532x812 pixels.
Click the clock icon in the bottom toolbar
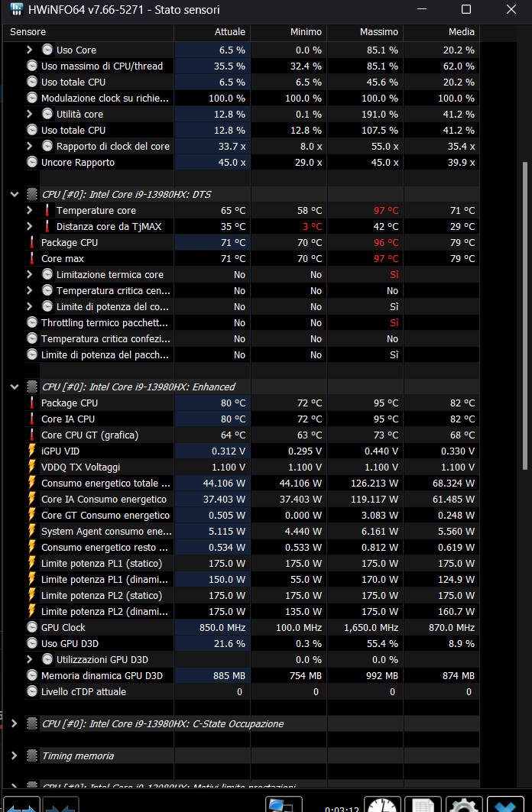pyautogui.click(x=382, y=805)
